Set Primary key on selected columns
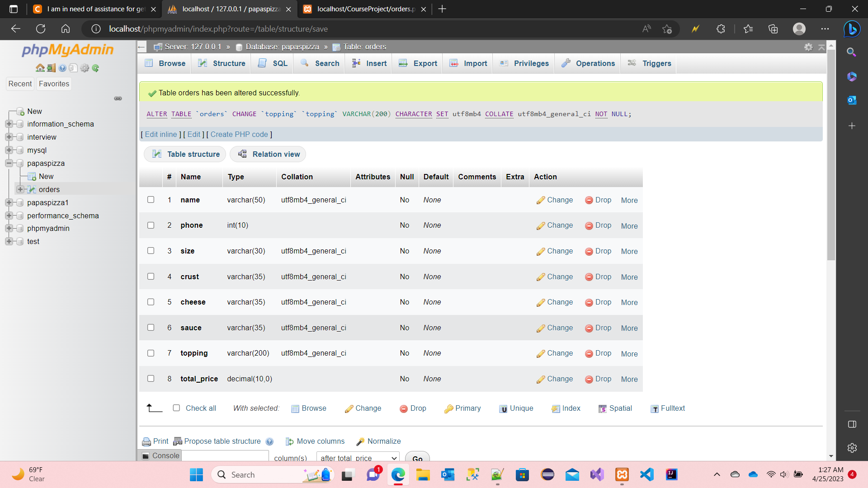868x488 pixels. click(x=467, y=408)
